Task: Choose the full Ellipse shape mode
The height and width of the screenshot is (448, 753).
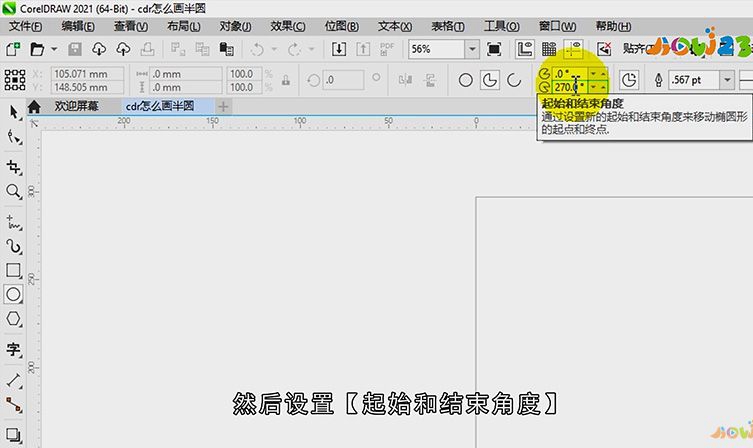Action: pyautogui.click(x=465, y=80)
